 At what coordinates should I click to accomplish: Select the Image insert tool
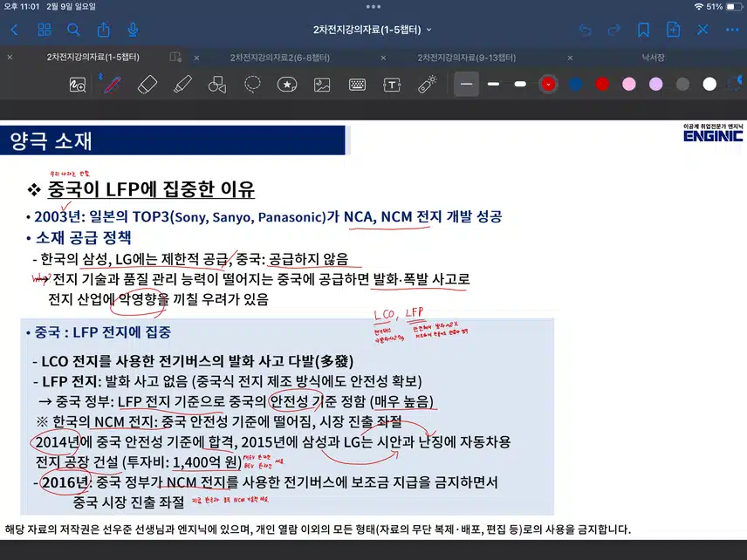pyautogui.click(x=322, y=85)
